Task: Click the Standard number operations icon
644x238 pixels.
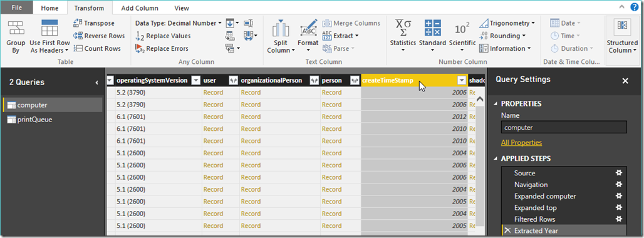Action: pos(432,29)
